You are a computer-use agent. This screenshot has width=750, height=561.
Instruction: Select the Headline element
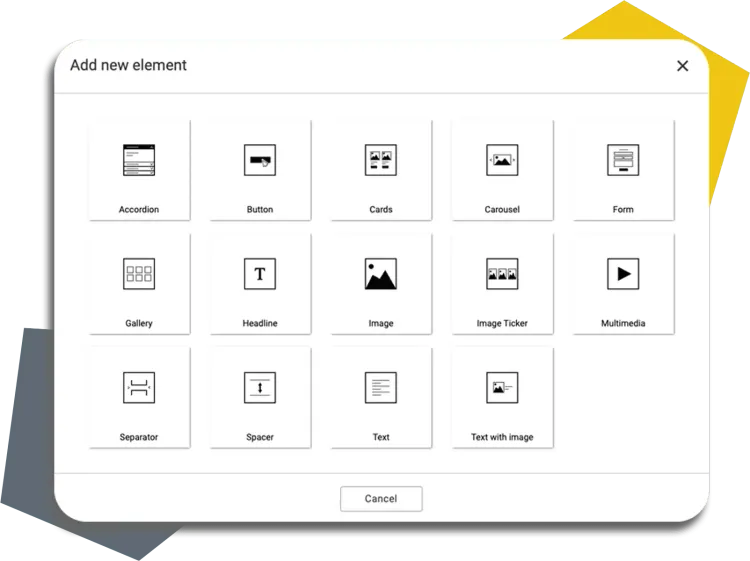[260, 284]
